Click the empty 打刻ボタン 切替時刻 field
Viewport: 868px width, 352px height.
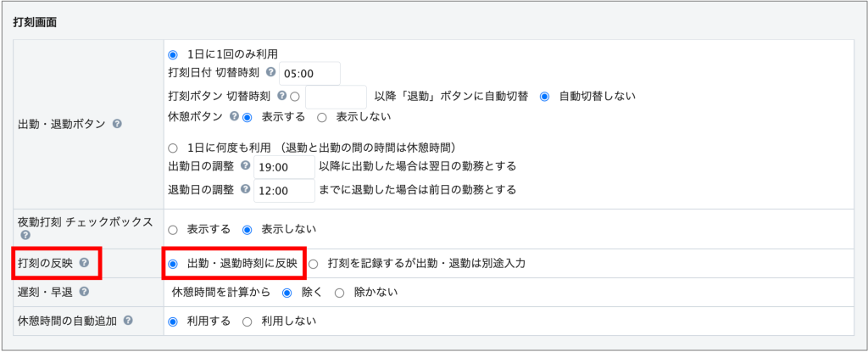(336, 96)
